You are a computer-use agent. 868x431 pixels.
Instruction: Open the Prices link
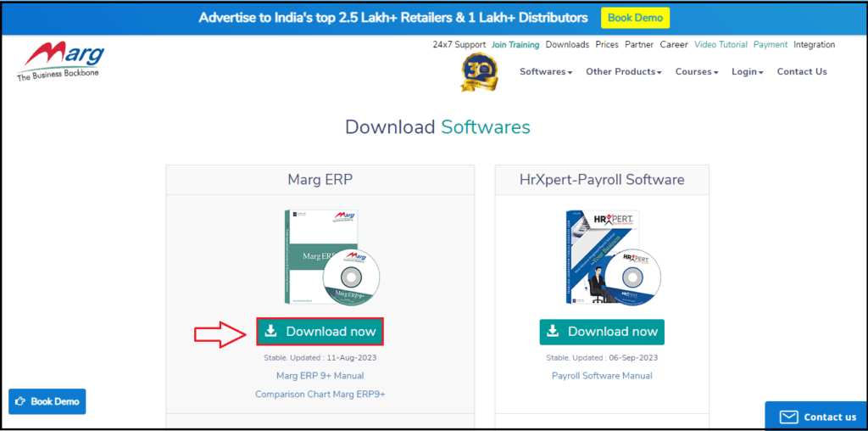(x=607, y=45)
